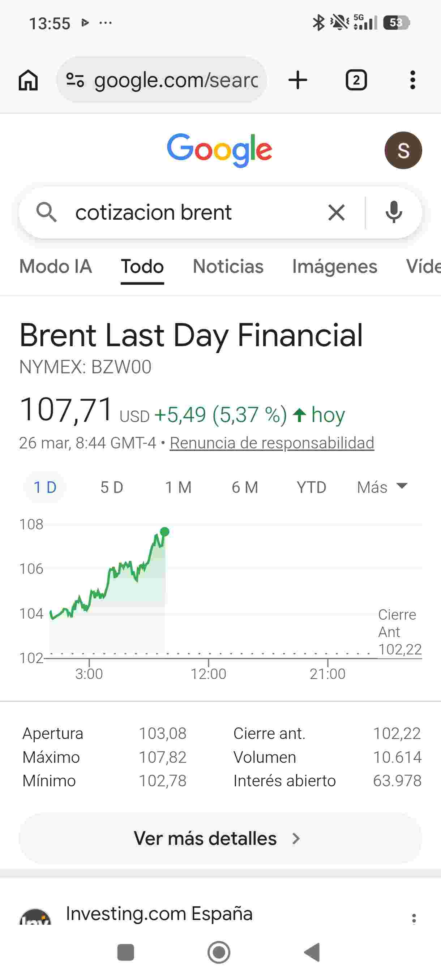Switch chart to 1 M range
This screenshot has height=980, width=441.
click(x=178, y=487)
